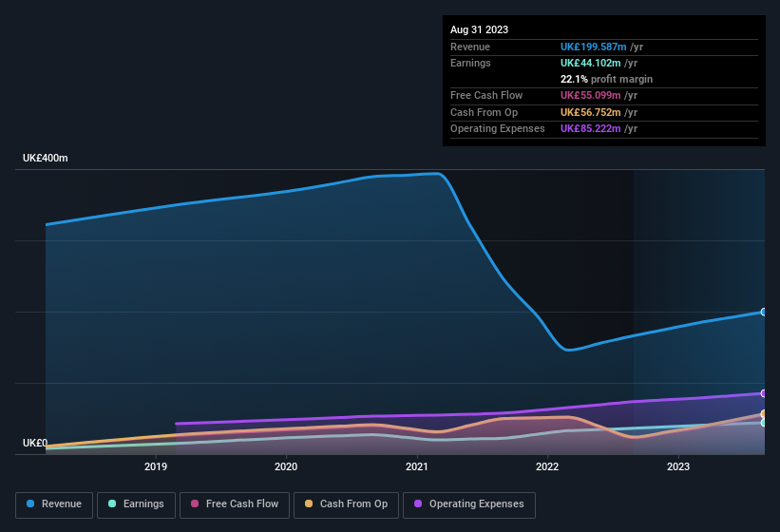
Task: Click the UK£55.099m free cash flow value
Action: tap(591, 95)
